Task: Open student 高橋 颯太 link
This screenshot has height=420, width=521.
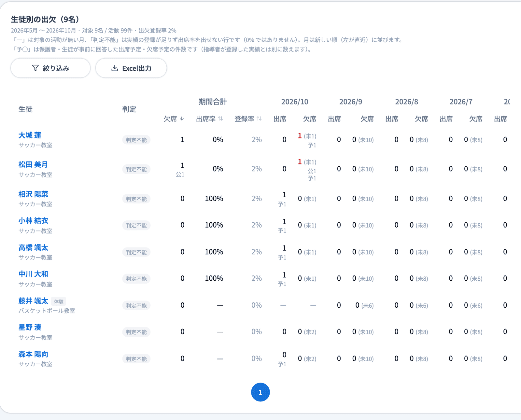Action: pos(33,247)
